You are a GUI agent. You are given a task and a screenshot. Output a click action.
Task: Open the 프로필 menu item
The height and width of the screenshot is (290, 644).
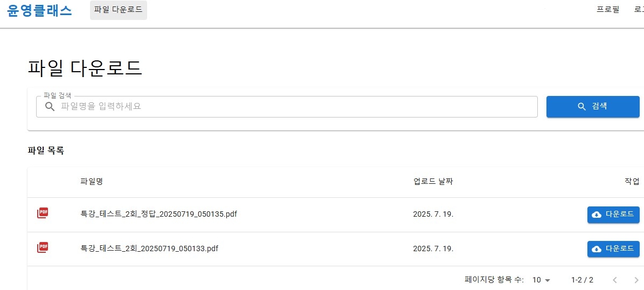(x=608, y=10)
